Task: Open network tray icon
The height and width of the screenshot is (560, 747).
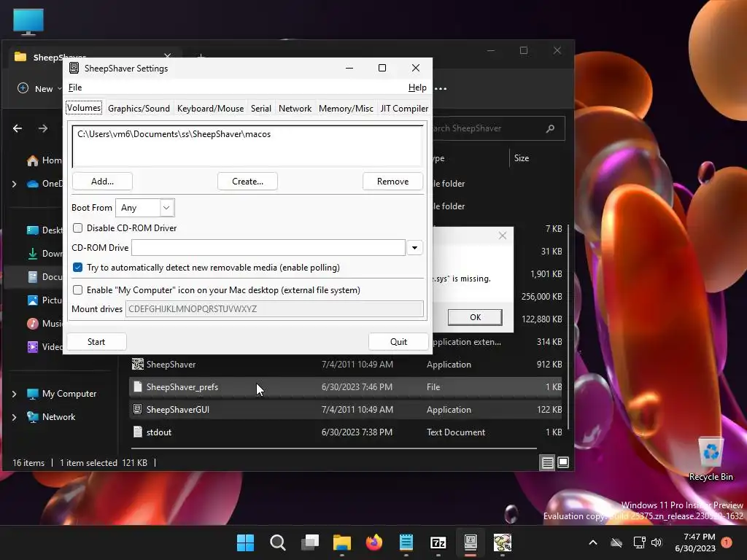Action: pyautogui.click(x=639, y=542)
